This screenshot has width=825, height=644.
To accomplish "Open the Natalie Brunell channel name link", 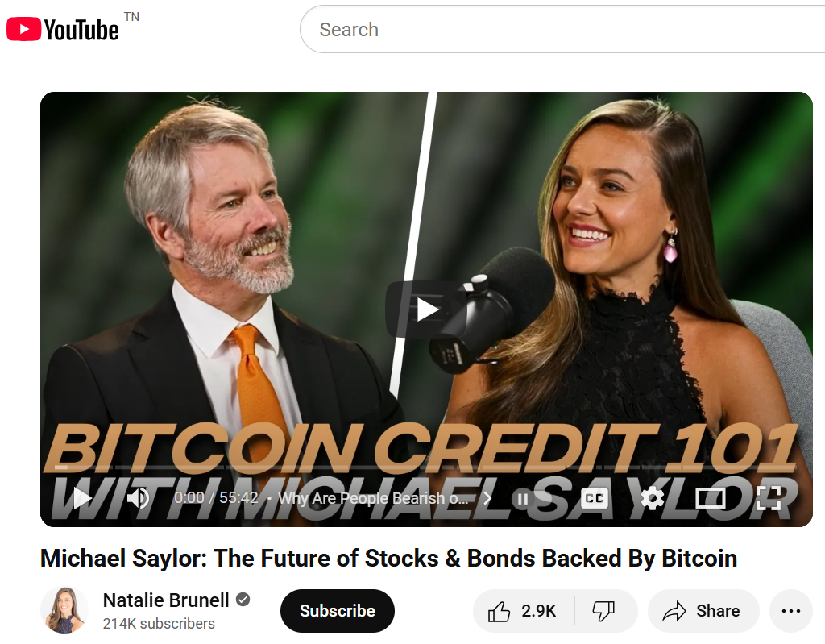I will click(166, 600).
